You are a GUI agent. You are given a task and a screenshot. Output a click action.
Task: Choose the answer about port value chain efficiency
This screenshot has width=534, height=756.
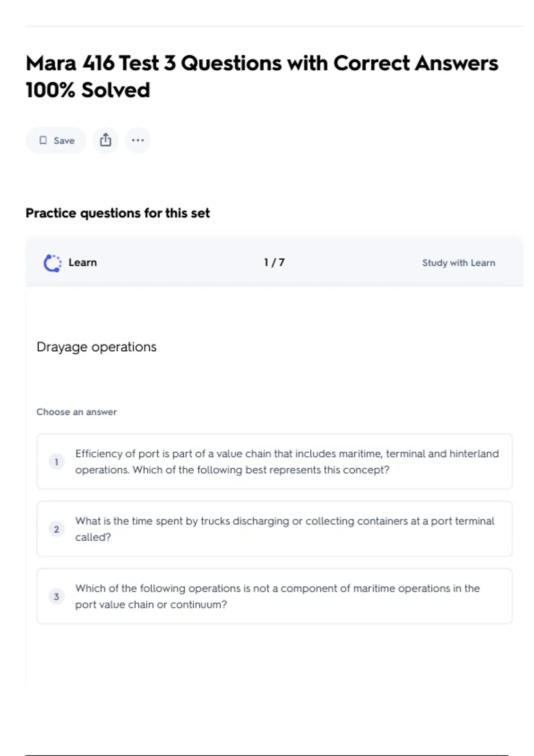pyautogui.click(x=287, y=462)
